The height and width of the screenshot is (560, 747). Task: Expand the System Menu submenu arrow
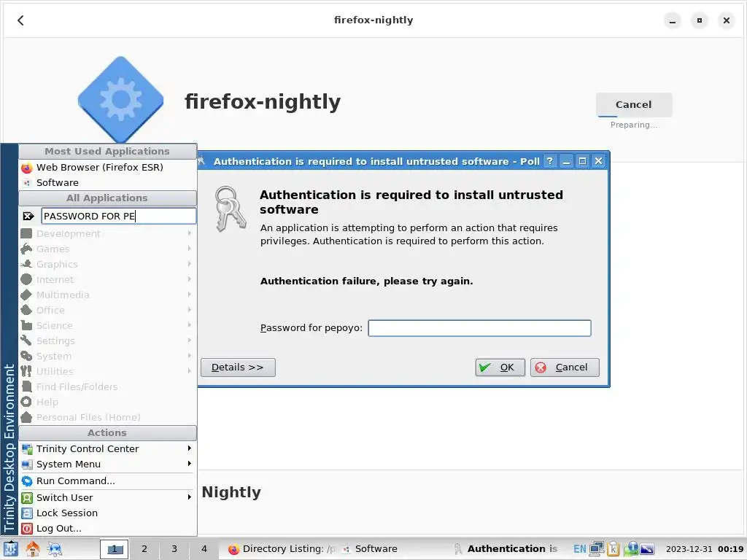tap(189, 464)
